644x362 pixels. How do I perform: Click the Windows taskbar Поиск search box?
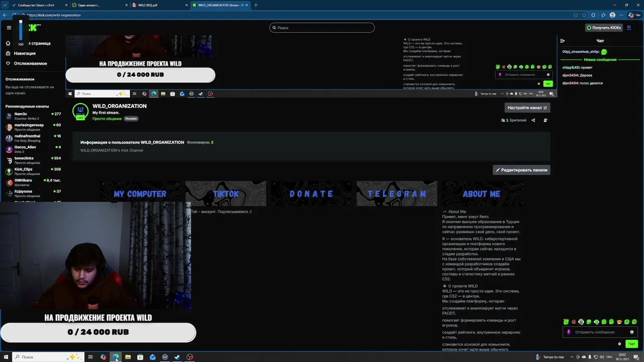pyautogui.click(x=47, y=357)
